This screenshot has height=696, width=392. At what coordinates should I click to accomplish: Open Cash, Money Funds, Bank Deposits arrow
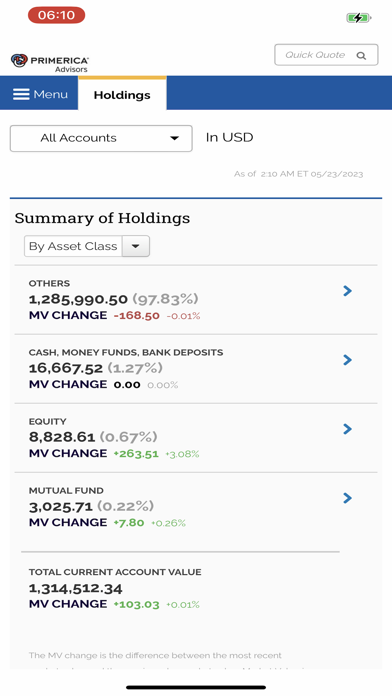(x=348, y=360)
